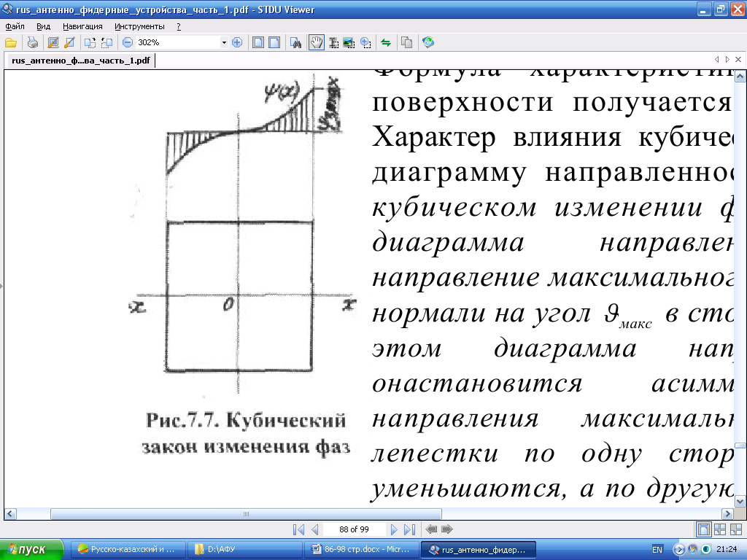Select the rus_антенно PDF document tab

pyautogui.click(x=80, y=61)
